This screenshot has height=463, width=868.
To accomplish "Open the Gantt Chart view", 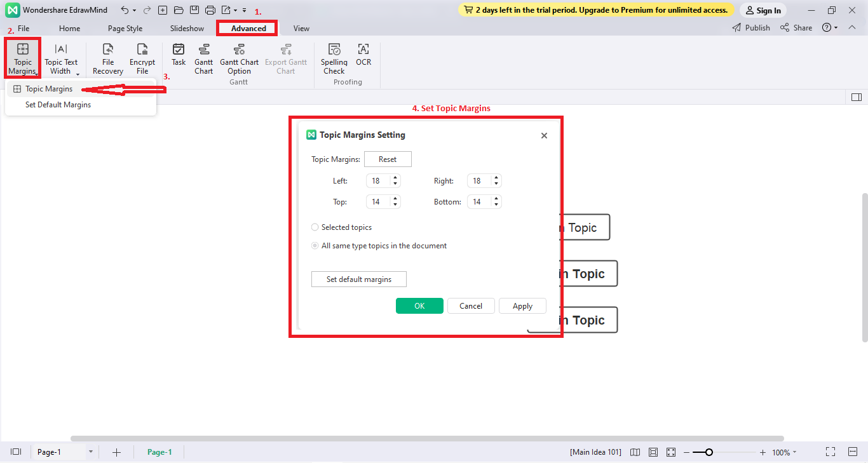I will coord(204,58).
